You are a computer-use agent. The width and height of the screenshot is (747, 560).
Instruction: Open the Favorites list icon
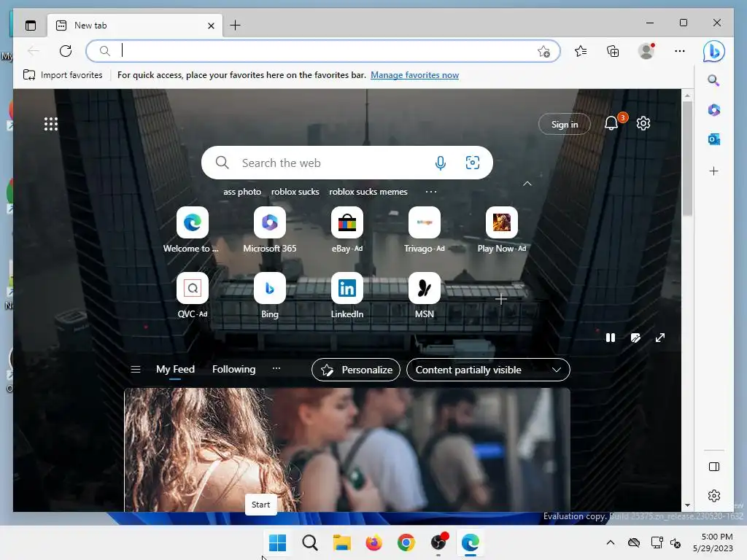tap(581, 51)
